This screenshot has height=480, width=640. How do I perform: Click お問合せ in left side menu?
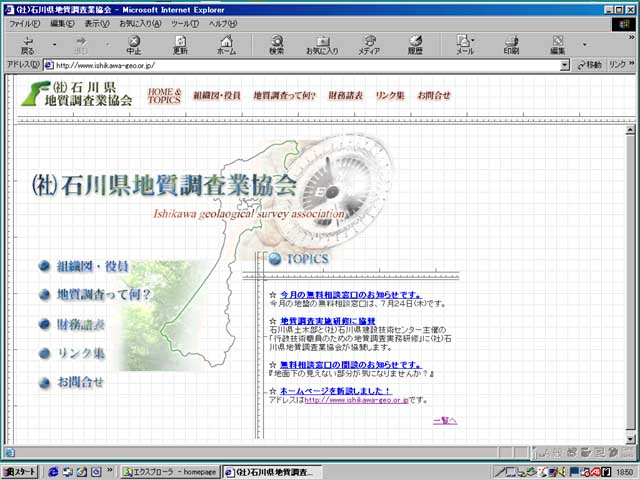80,382
